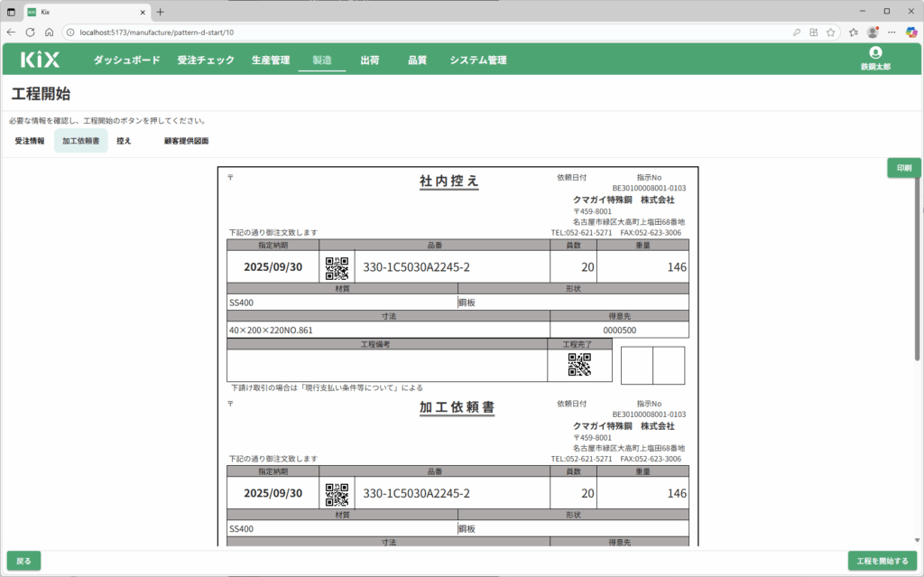Open Edge settings and more menu
This screenshot has width=924, height=577.
click(892, 32)
